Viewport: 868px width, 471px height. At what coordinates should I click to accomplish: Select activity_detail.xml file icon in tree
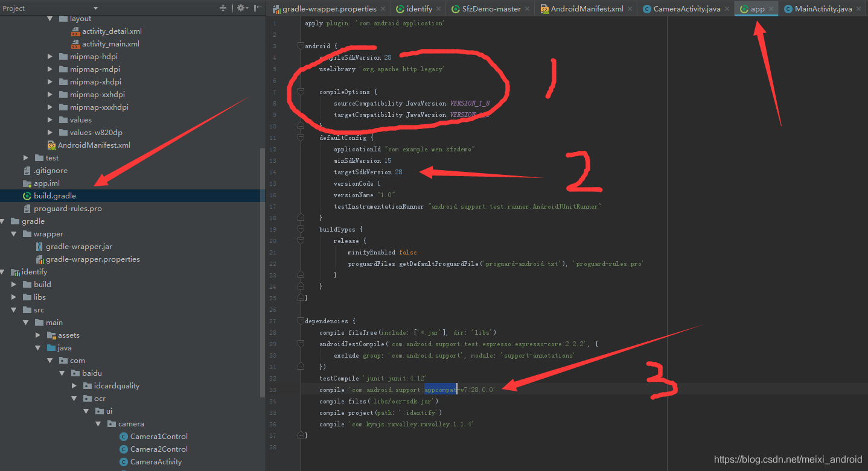pos(75,31)
